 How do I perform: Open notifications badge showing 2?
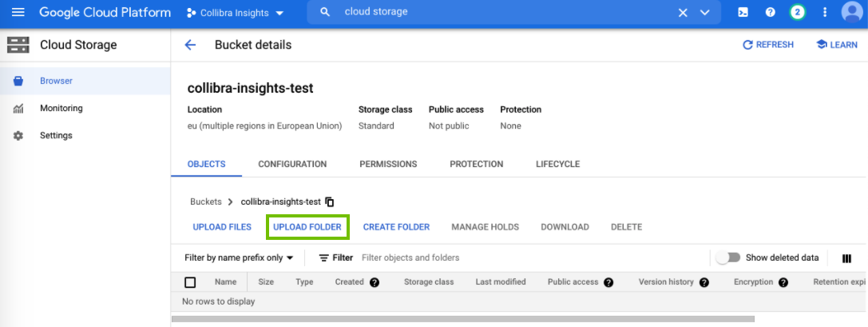(x=797, y=13)
